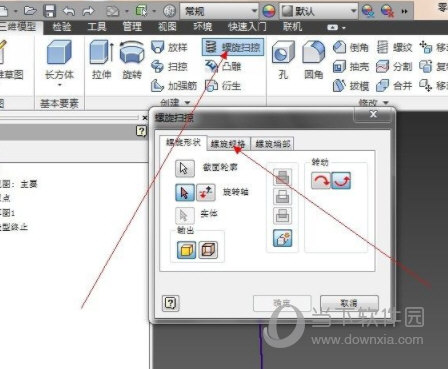Activate the Revolve (旋转) tool
Viewport: 448px width, 369px height.
pos(132,60)
